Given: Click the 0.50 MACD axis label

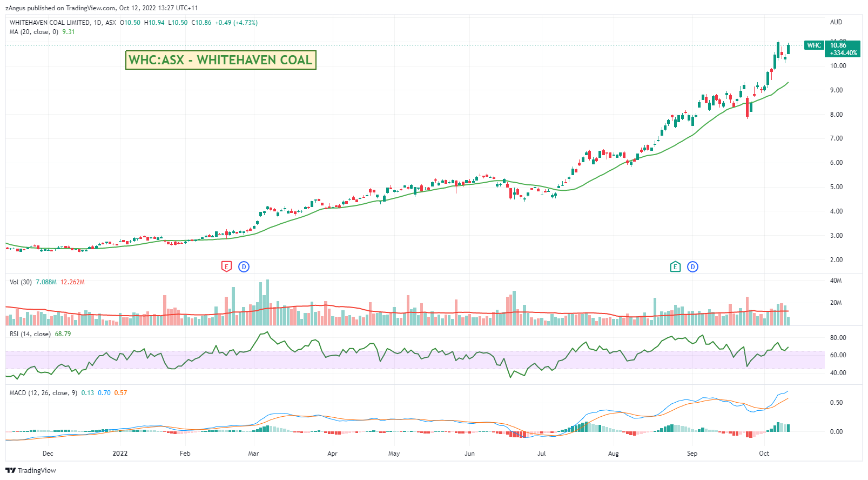Looking at the screenshot, I should (837, 403).
